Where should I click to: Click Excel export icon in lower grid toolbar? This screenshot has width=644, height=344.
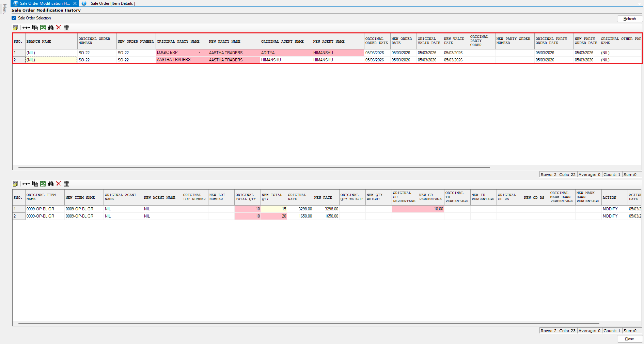[43, 184]
